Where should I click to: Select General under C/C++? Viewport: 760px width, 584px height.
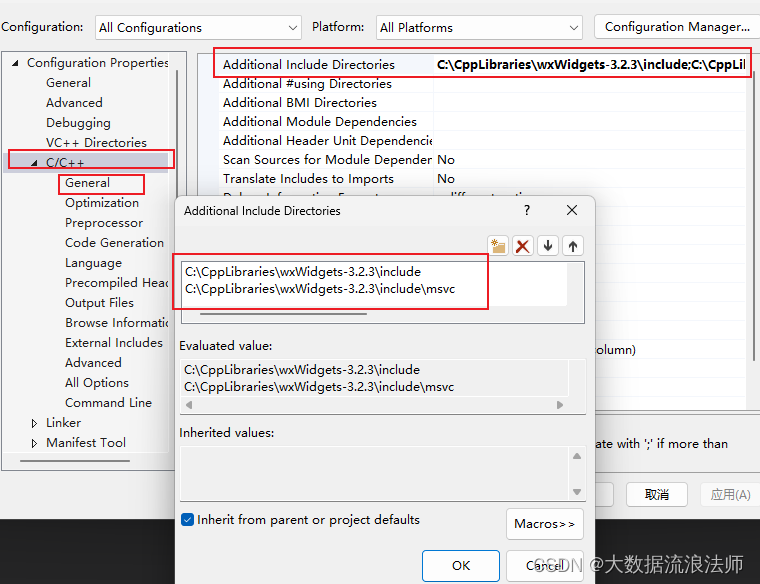point(87,183)
